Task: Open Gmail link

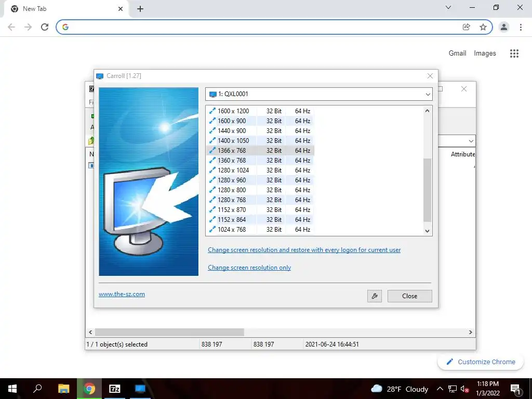Action: click(x=457, y=54)
